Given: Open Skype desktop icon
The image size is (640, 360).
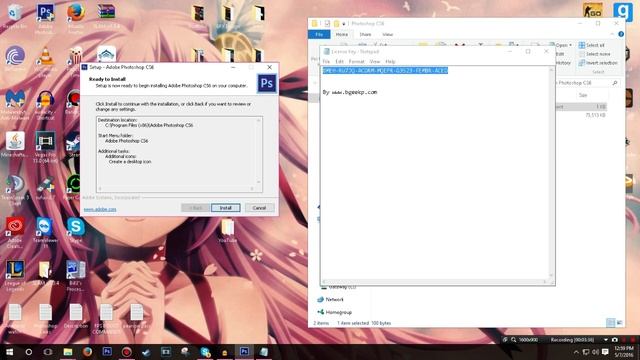Looking at the screenshot, I should coord(76,229).
